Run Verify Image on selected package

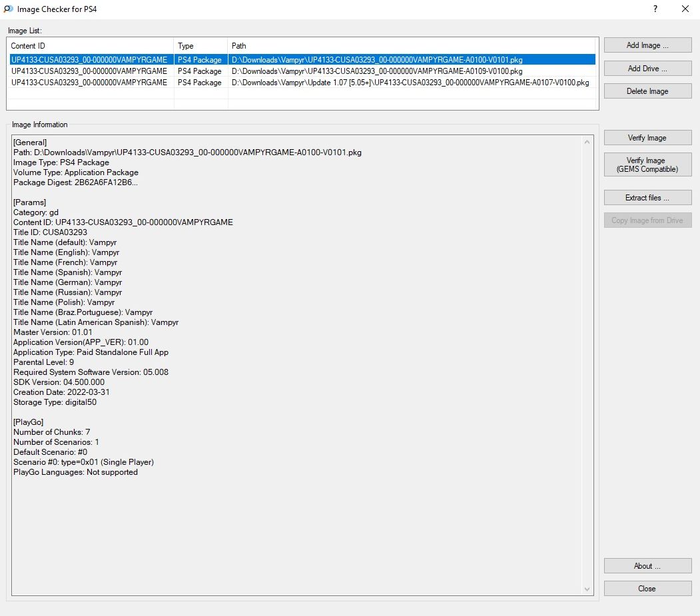pos(647,138)
